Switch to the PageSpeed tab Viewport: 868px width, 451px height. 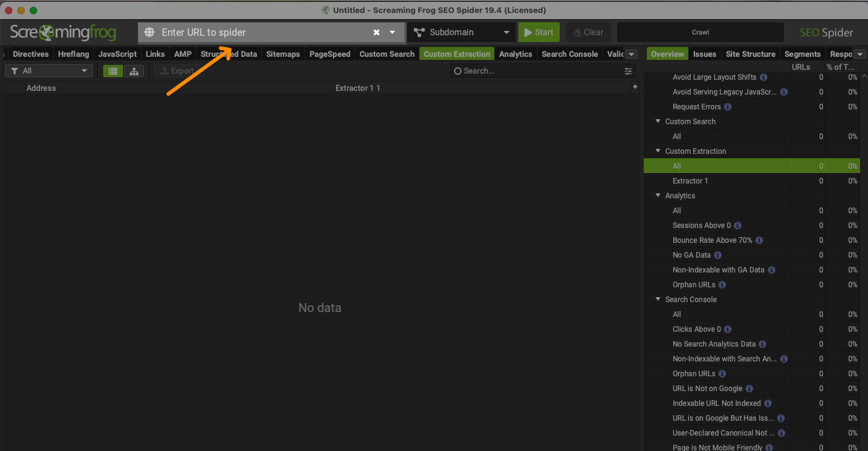pyautogui.click(x=330, y=54)
